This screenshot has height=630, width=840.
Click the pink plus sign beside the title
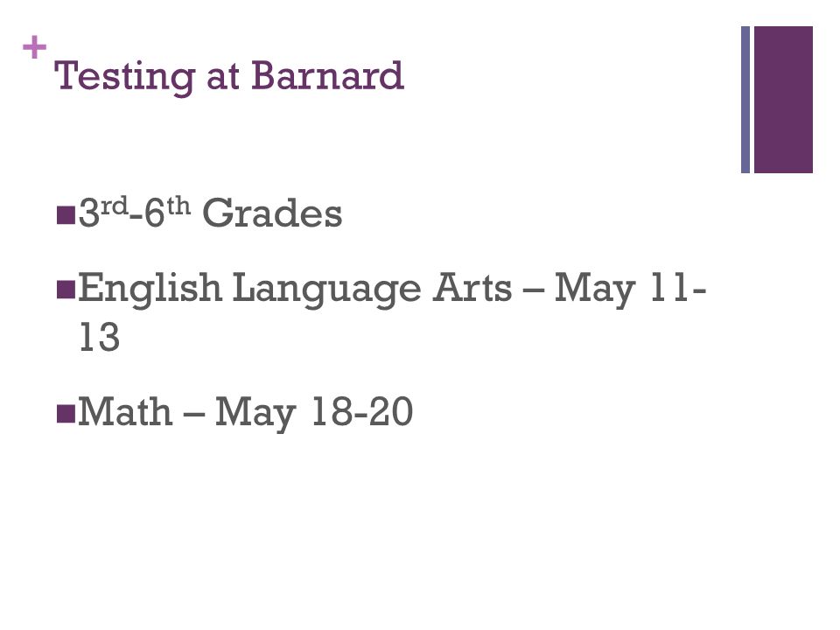[x=35, y=47]
